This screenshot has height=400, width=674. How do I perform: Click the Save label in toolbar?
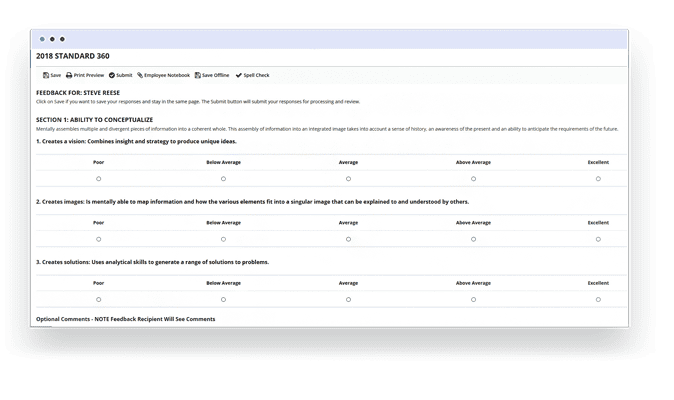coord(56,75)
